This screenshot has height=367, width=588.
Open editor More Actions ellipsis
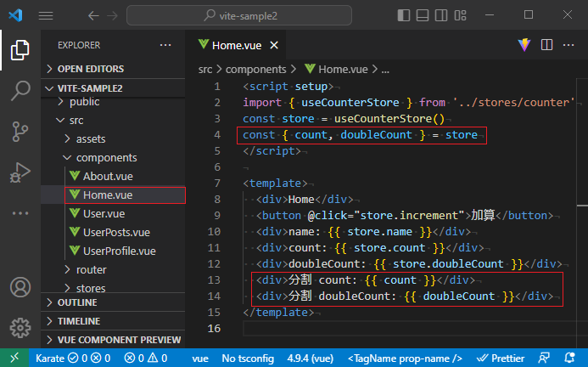click(568, 45)
